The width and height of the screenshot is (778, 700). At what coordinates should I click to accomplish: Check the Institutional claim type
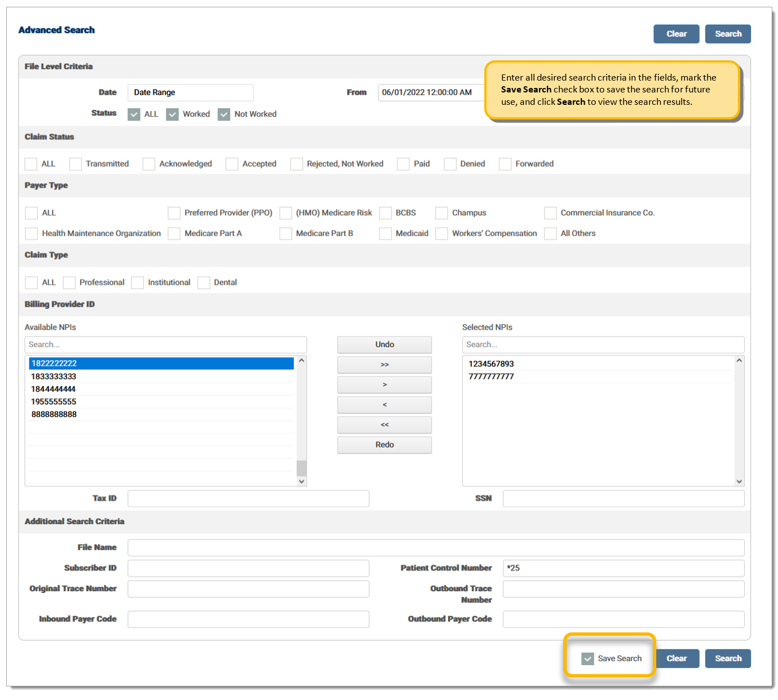point(138,282)
